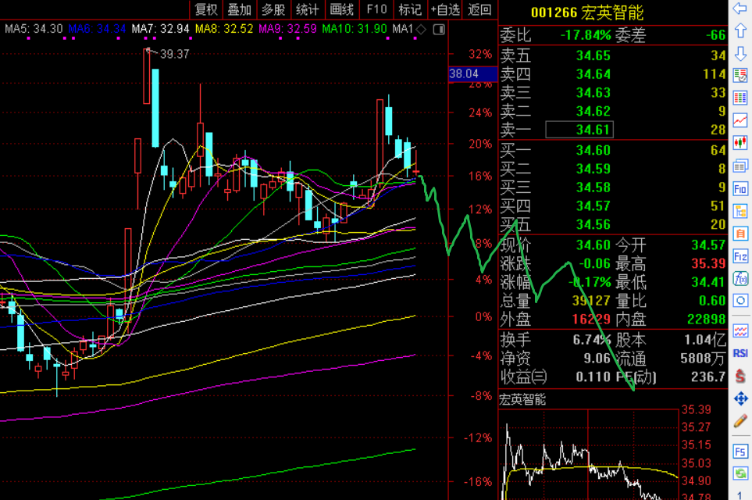Click the 39.37 high price label
The width and height of the screenshot is (752, 500).
(175, 54)
